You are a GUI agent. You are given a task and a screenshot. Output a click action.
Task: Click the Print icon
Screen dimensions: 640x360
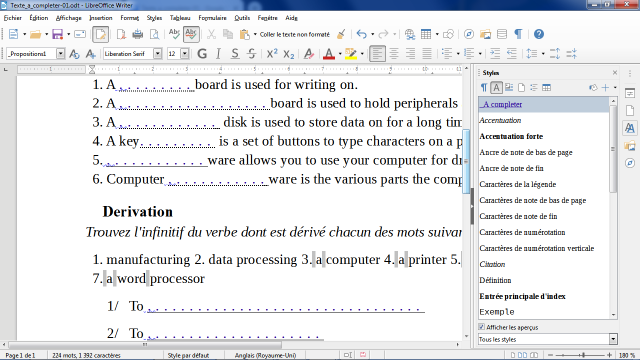(138, 34)
